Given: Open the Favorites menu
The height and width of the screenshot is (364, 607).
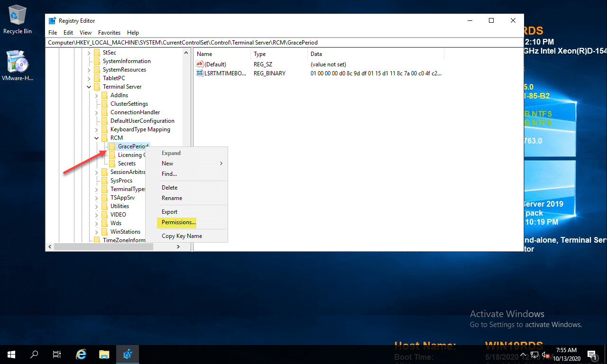Looking at the screenshot, I should (109, 33).
